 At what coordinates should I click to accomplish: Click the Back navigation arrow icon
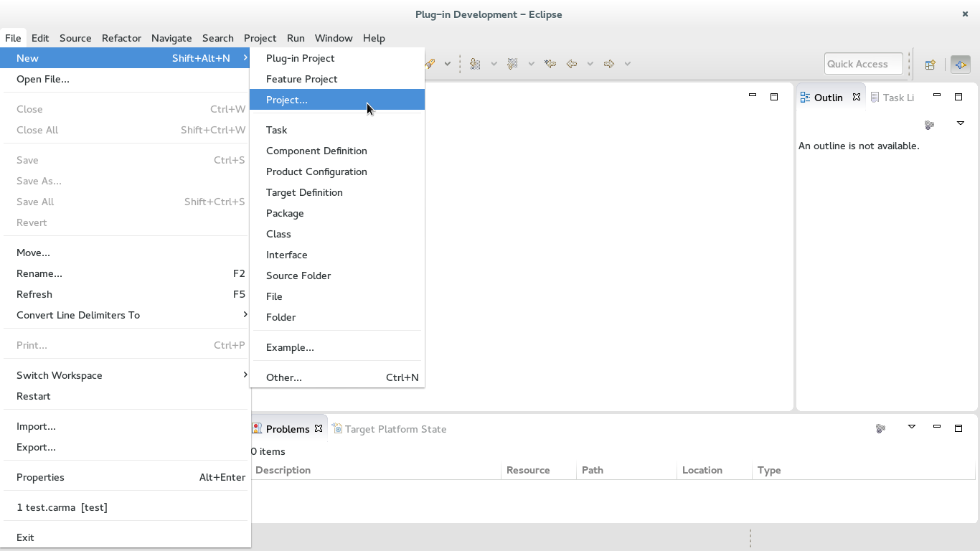(x=570, y=63)
